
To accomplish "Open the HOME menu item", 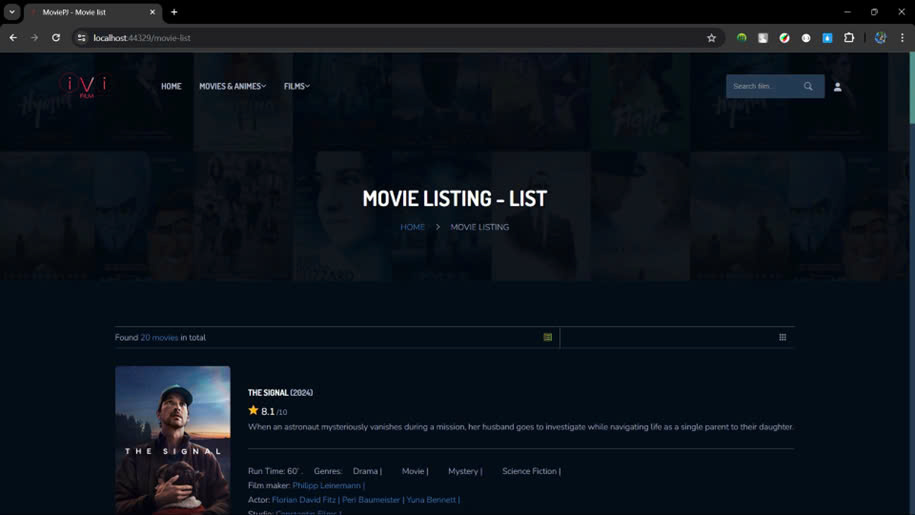I will (x=171, y=86).
